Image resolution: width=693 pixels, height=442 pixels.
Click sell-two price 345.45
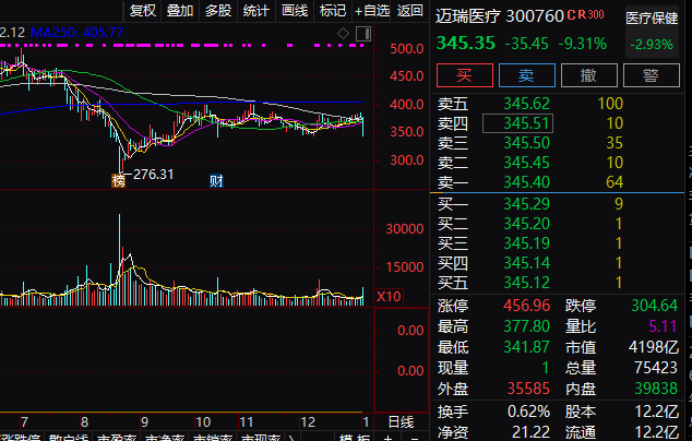tap(527, 162)
